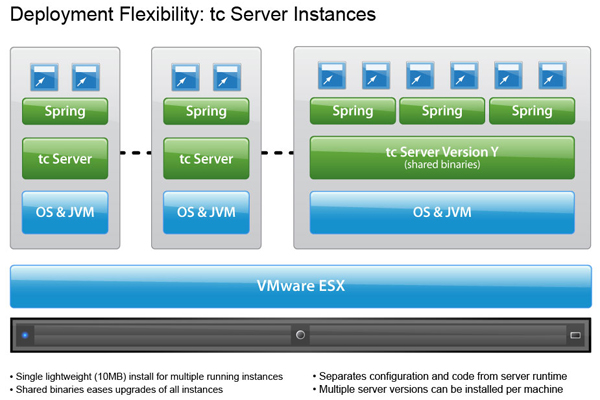Click the second application icon in the middle VM box
The height and width of the screenshot is (400, 600).
pyautogui.click(x=227, y=77)
